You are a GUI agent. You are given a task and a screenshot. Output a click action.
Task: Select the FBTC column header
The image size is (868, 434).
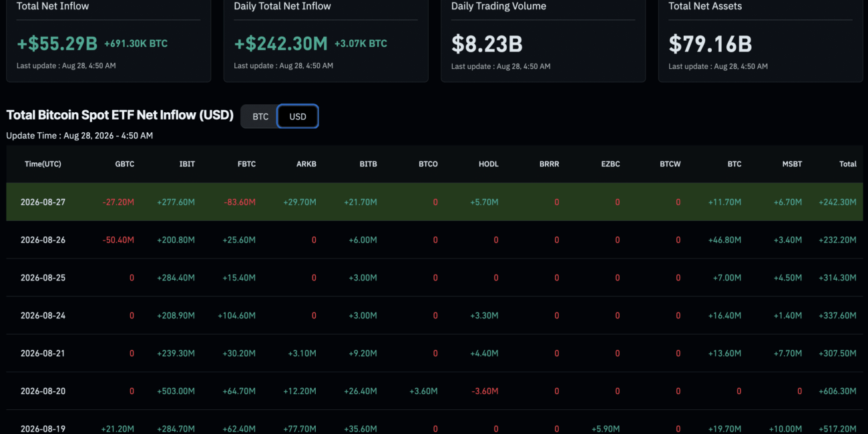pos(246,164)
